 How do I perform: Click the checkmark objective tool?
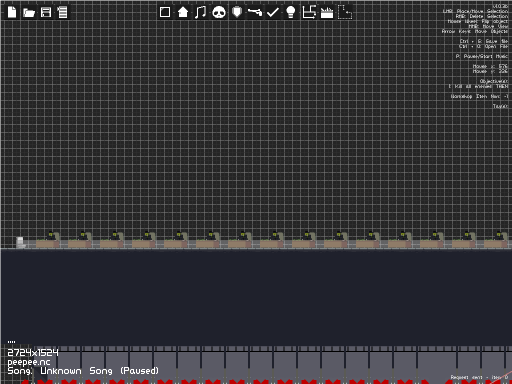[273, 12]
